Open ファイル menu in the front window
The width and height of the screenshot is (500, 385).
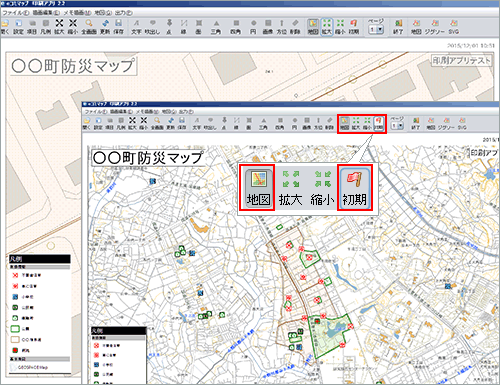click(96, 111)
